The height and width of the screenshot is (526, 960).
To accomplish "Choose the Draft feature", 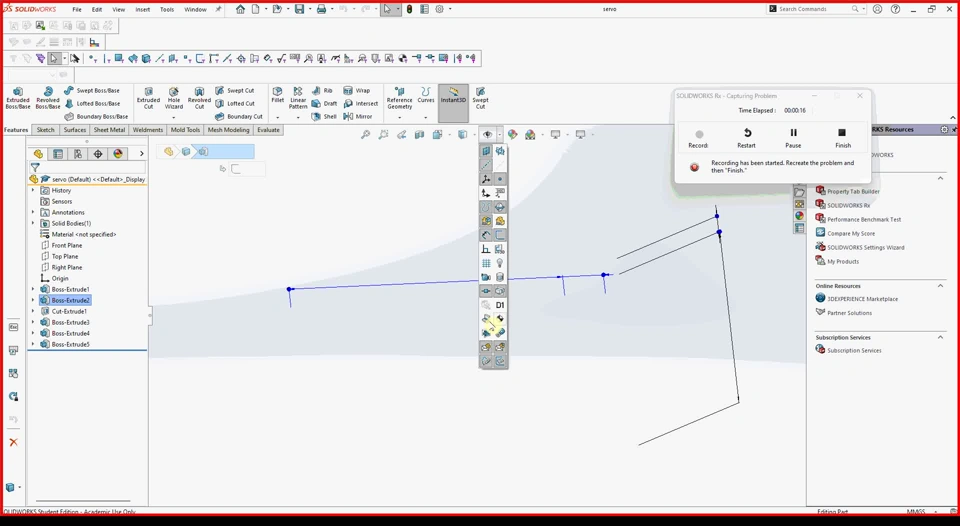I will [324, 103].
